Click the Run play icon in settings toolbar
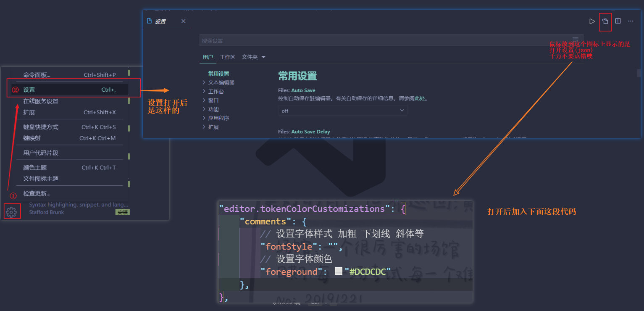 [592, 21]
